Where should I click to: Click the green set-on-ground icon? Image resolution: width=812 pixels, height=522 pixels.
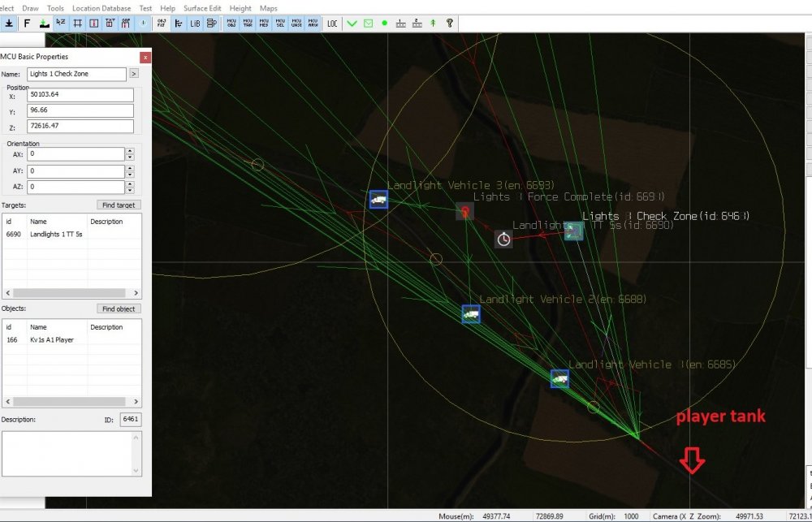point(44,24)
